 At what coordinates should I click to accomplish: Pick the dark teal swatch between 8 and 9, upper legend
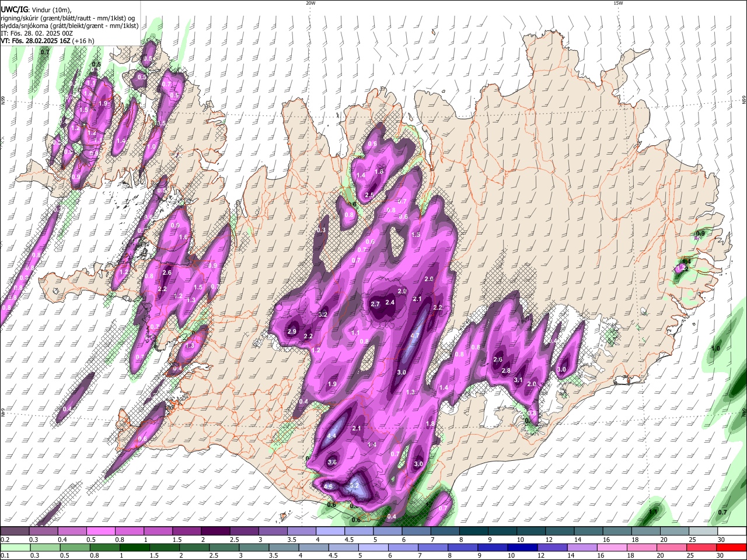point(474,531)
